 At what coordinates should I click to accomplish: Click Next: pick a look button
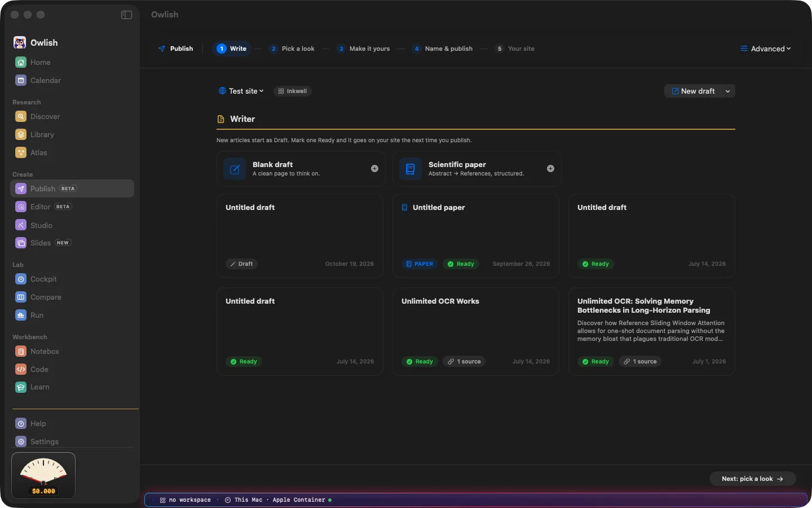pyautogui.click(x=753, y=479)
